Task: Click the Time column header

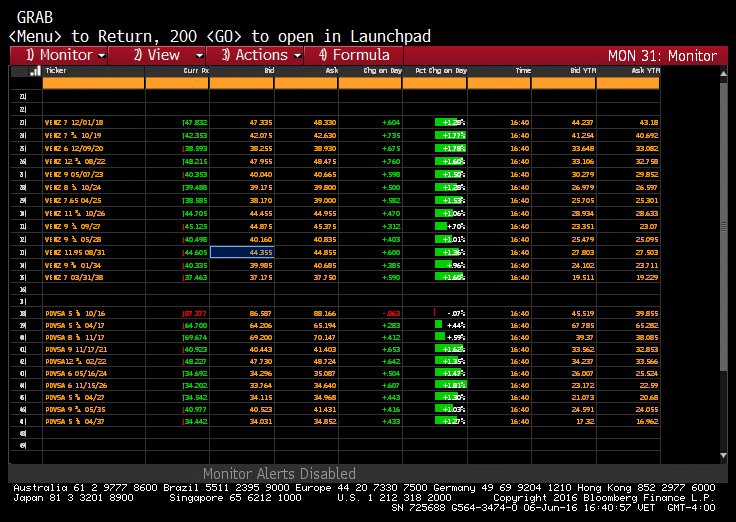Action: point(523,70)
